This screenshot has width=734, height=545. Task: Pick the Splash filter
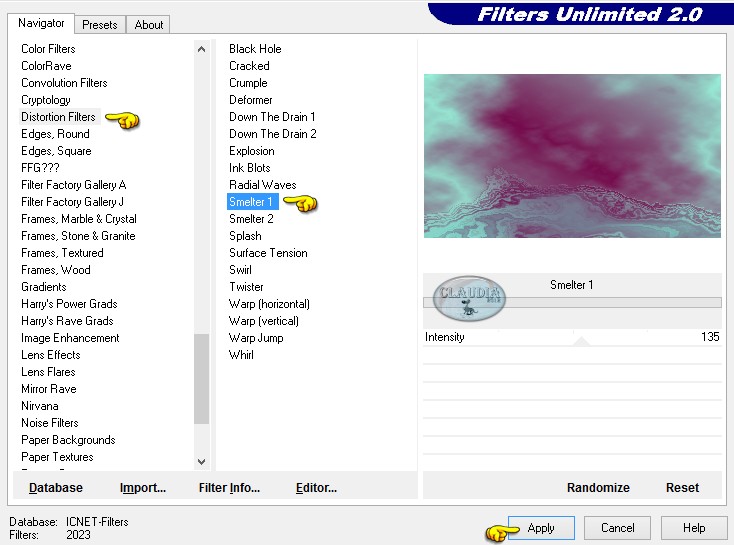pos(245,236)
